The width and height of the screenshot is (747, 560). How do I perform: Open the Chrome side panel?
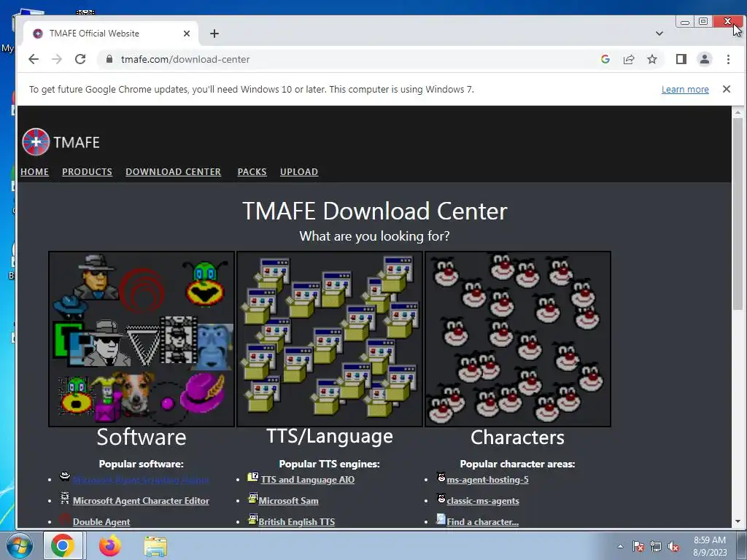681,59
